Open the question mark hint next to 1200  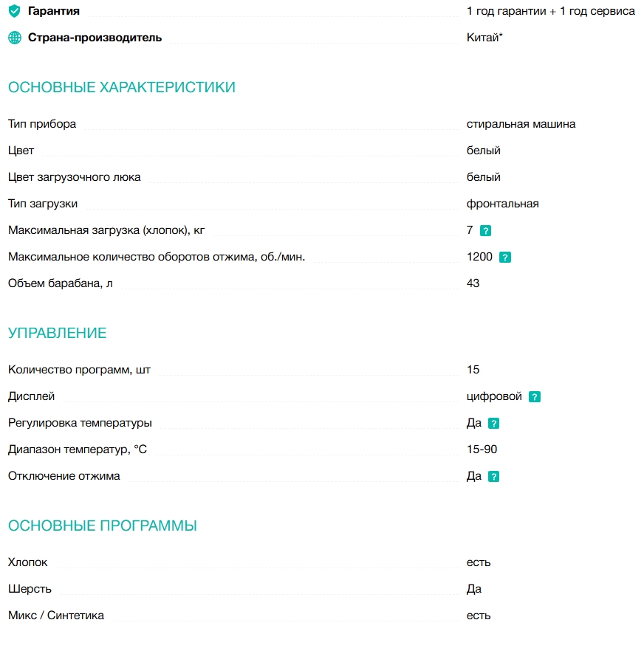pyautogui.click(x=505, y=258)
